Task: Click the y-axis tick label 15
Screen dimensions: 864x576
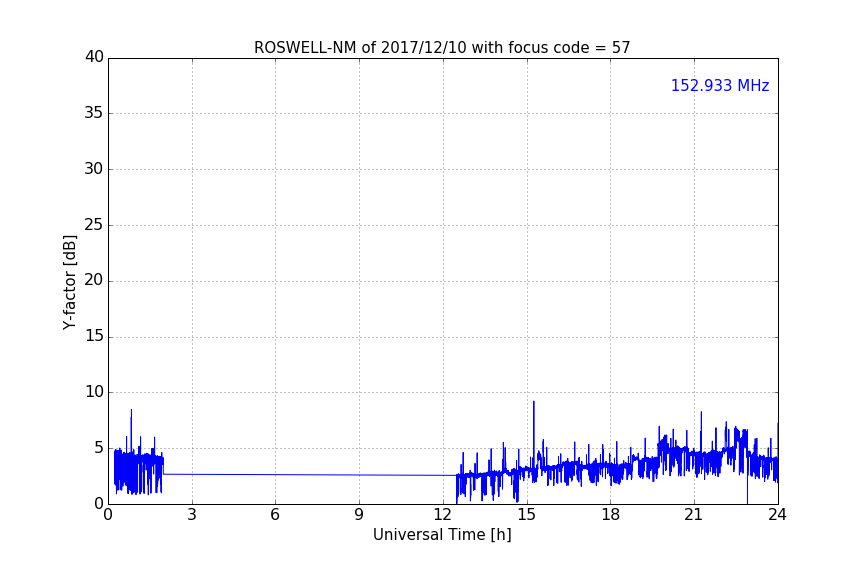Action: pos(94,336)
